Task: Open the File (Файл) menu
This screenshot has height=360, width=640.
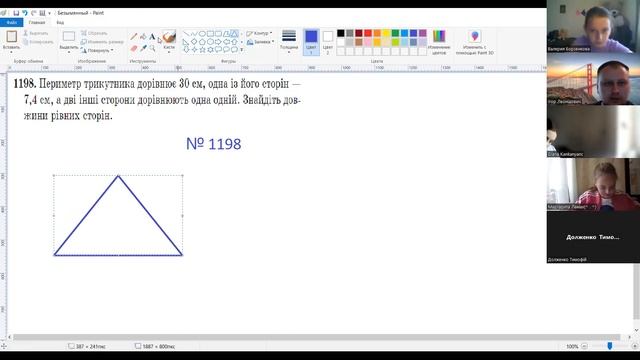Action: pyautogui.click(x=11, y=22)
